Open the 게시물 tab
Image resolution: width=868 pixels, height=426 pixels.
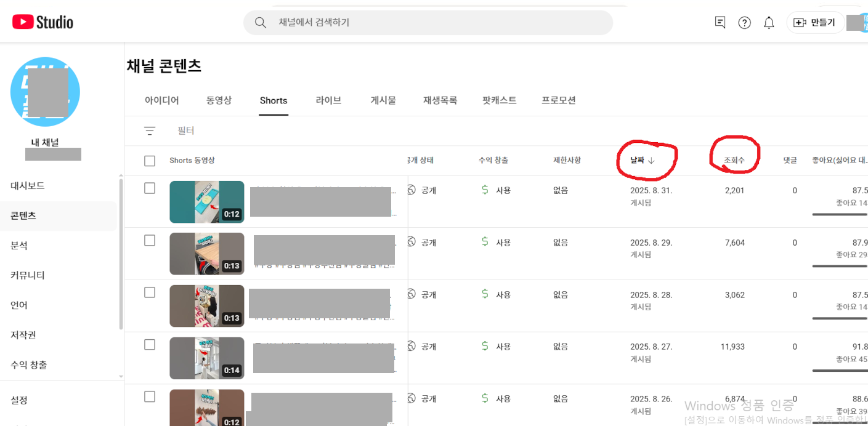coord(383,100)
